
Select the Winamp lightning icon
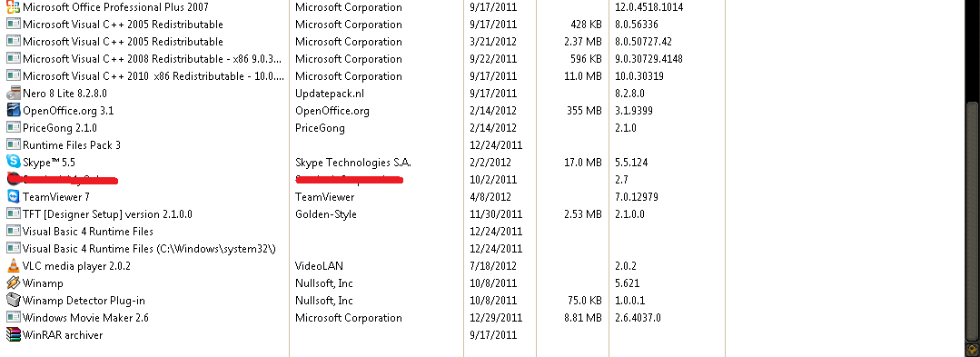[13, 283]
